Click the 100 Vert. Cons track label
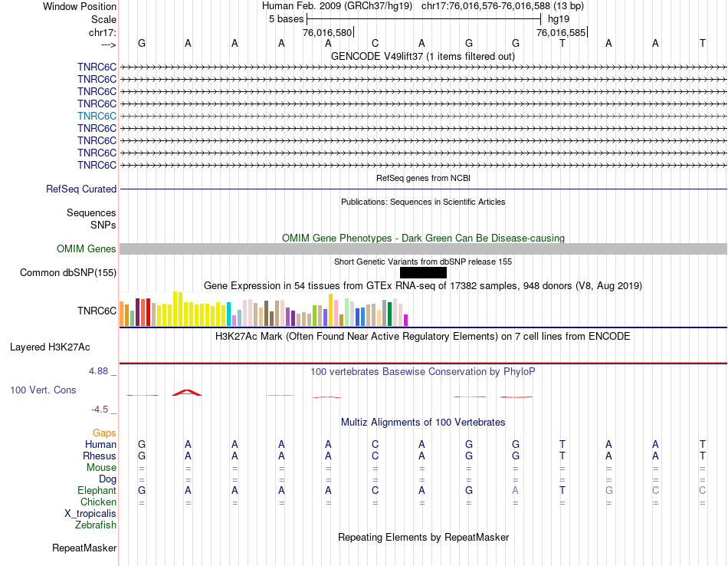Viewport: 728px width, 566px height. point(43,390)
